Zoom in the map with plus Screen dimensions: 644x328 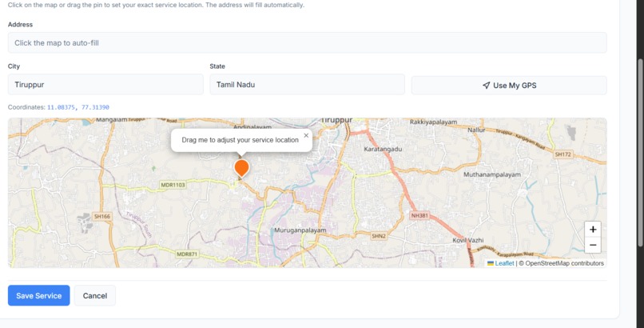click(593, 230)
